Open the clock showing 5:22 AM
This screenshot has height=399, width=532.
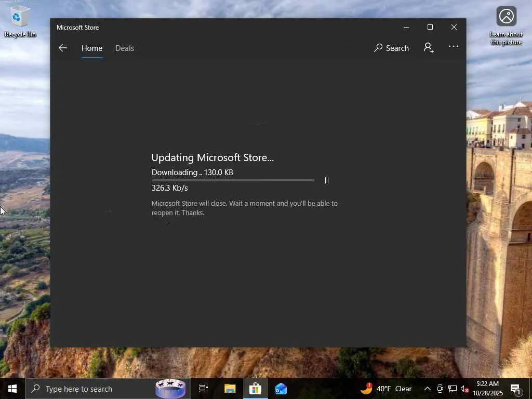pos(487,389)
